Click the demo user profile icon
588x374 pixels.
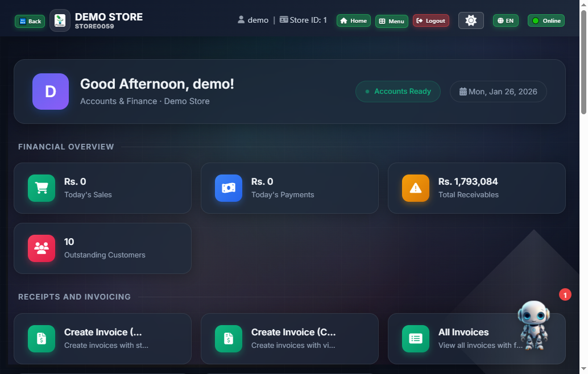point(241,20)
